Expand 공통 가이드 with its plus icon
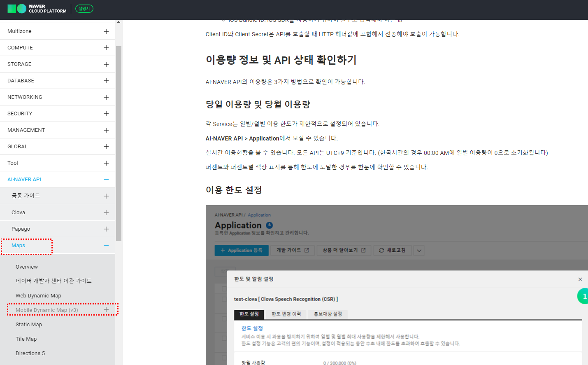The height and width of the screenshot is (365, 588). 106,196
